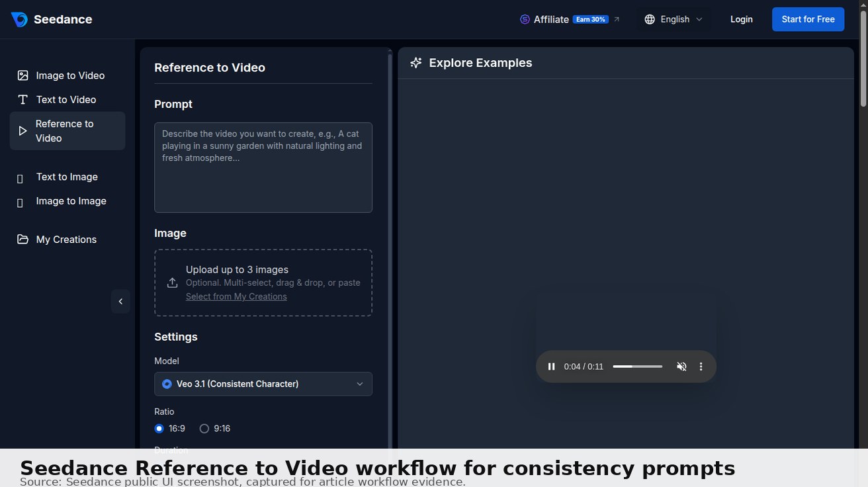The height and width of the screenshot is (487, 868).
Task: Click the 0:04 / 0:11 time display
Action: tap(584, 367)
